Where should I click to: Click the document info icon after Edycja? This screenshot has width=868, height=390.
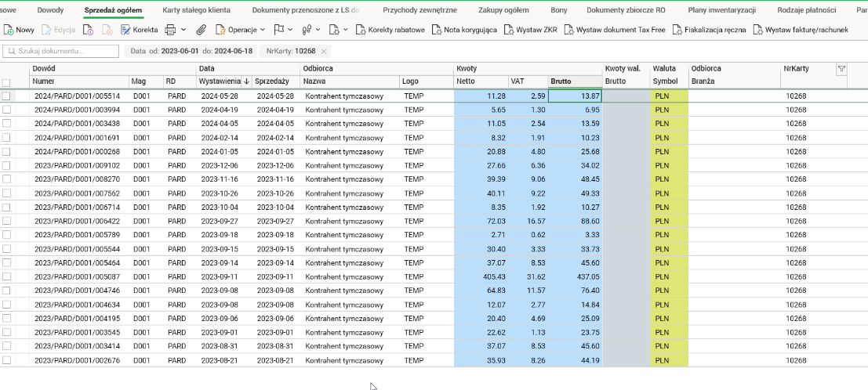(88, 30)
